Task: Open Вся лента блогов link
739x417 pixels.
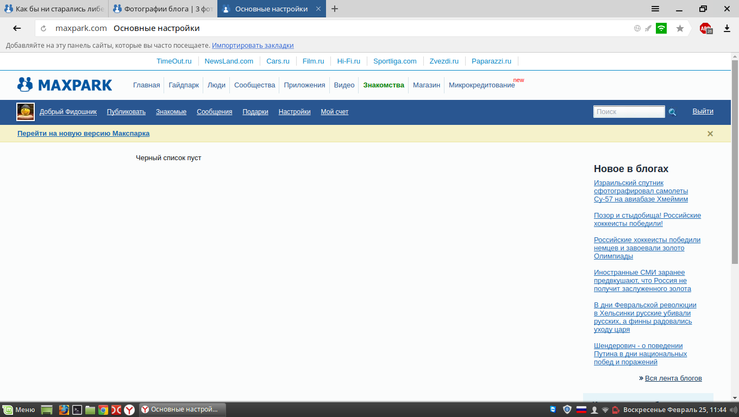Action: pos(672,378)
